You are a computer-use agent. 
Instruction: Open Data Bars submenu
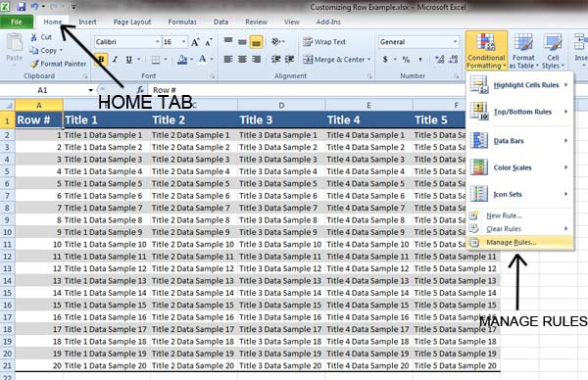pos(519,140)
